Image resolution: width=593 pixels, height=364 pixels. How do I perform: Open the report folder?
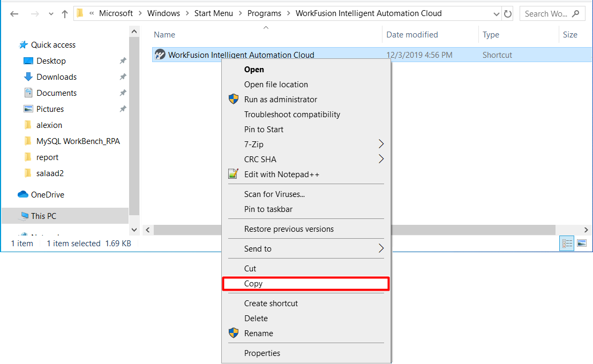point(47,157)
